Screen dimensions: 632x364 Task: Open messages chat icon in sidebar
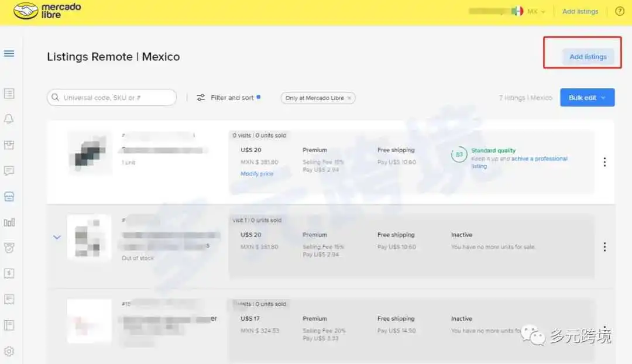9,171
